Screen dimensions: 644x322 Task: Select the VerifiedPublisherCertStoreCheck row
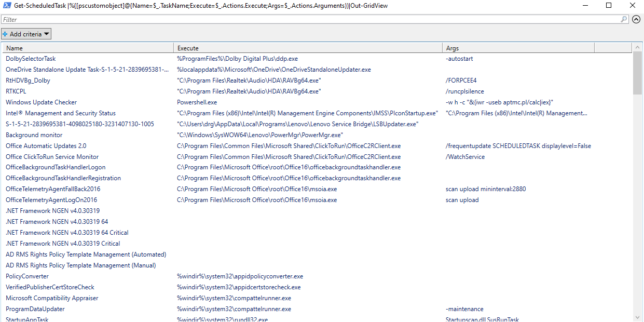[x=318, y=287]
